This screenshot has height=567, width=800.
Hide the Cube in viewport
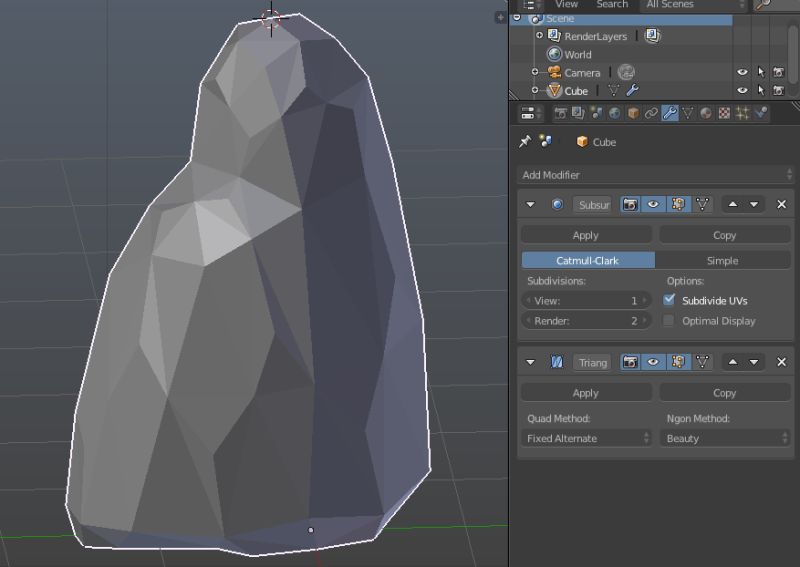click(742, 90)
